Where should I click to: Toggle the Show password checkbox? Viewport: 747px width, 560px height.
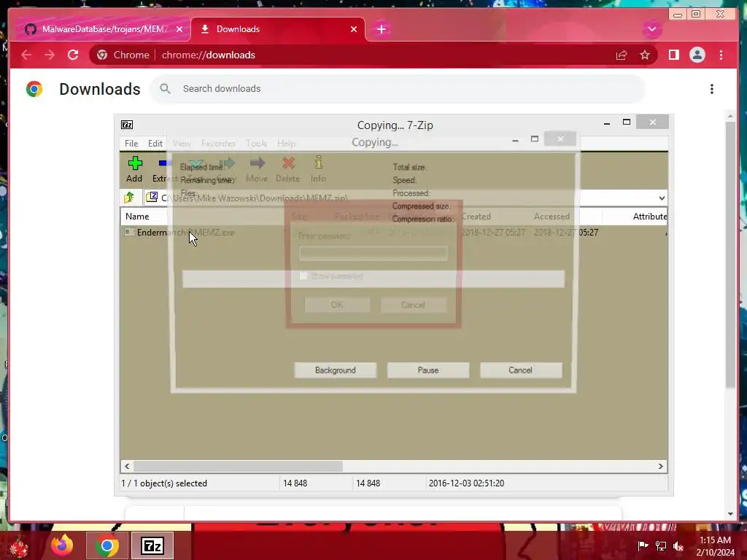[303, 276]
